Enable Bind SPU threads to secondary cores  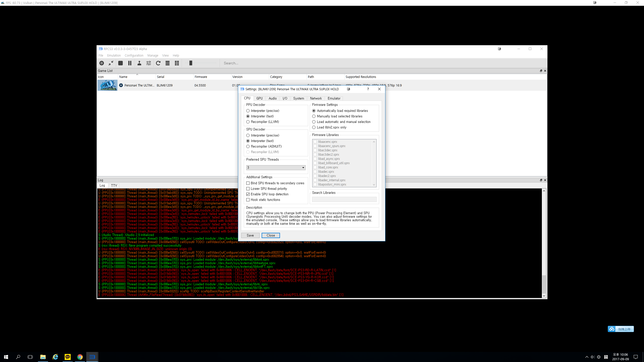[x=275, y=183]
